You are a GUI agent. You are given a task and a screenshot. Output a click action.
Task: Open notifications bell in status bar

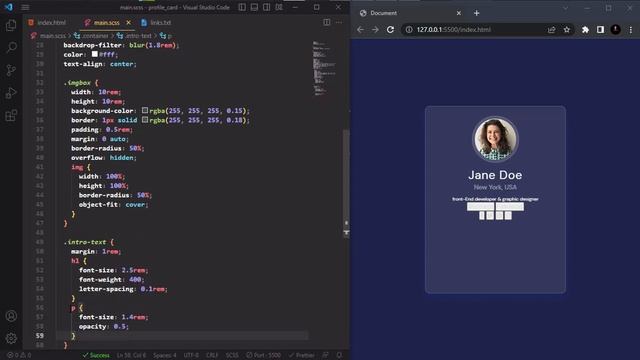coord(339,355)
